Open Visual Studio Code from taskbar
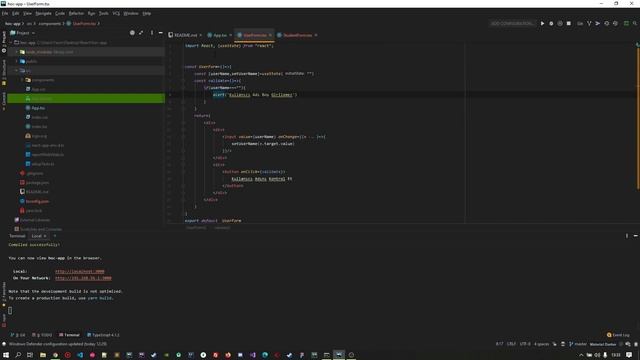This screenshot has width=640, height=360. coord(80,355)
